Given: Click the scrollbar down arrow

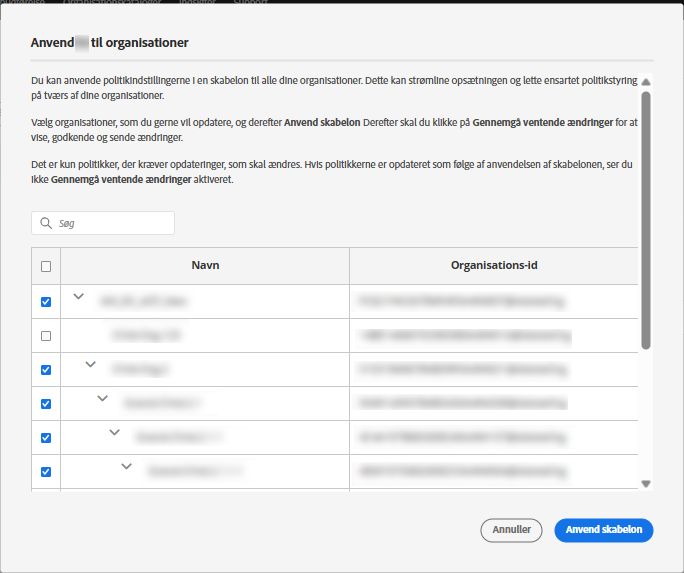Looking at the screenshot, I should [x=646, y=484].
